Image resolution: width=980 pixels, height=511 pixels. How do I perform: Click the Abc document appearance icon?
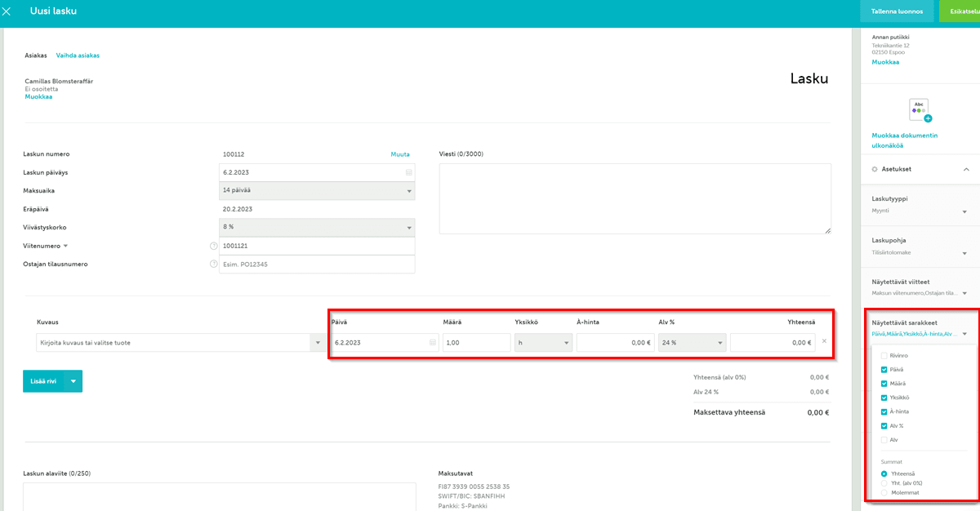(x=920, y=109)
